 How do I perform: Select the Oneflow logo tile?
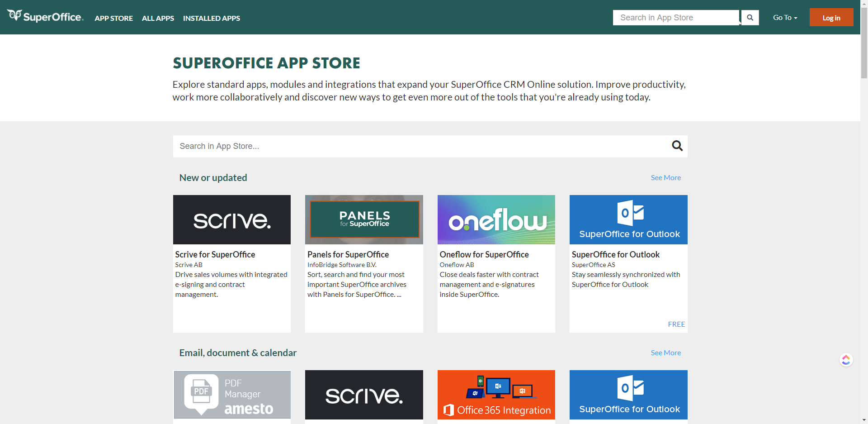point(496,220)
